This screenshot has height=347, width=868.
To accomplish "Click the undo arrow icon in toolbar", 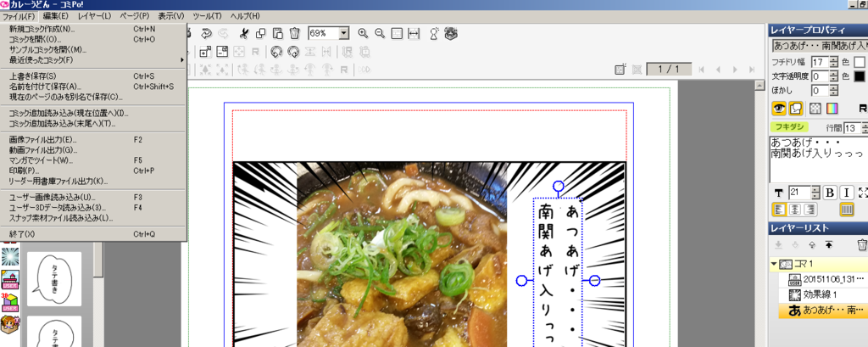I will 206,33.
